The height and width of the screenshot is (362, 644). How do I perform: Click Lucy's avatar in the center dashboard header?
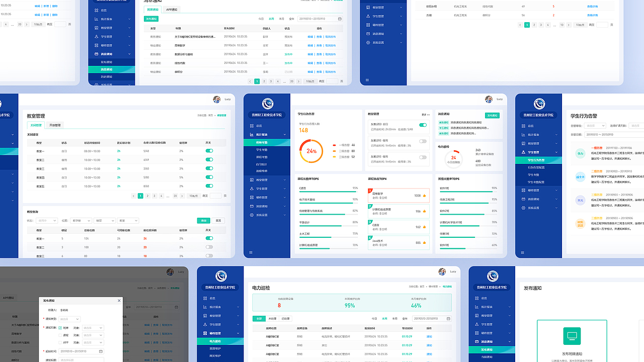[489, 99]
